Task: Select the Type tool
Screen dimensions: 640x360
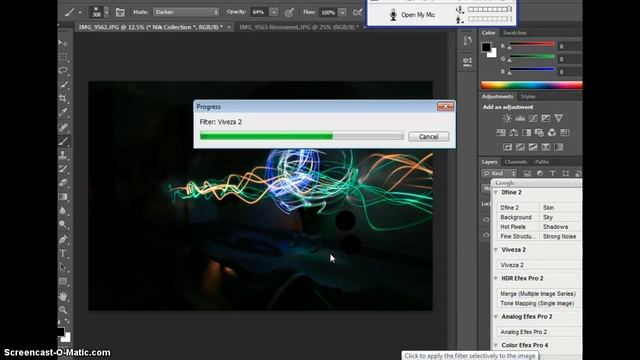Action: tap(63, 253)
